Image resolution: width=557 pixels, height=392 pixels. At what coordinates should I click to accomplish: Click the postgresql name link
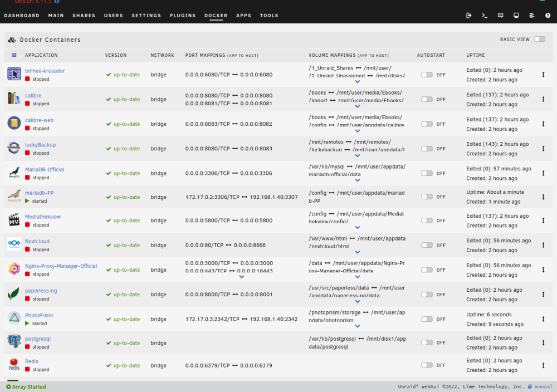tap(38, 339)
